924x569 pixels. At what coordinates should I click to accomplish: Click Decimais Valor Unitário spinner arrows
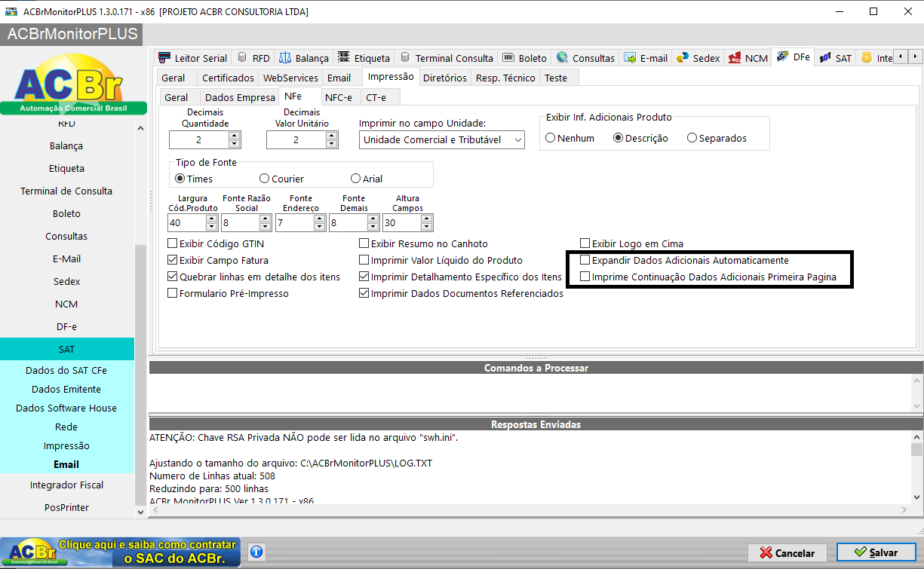[331, 139]
